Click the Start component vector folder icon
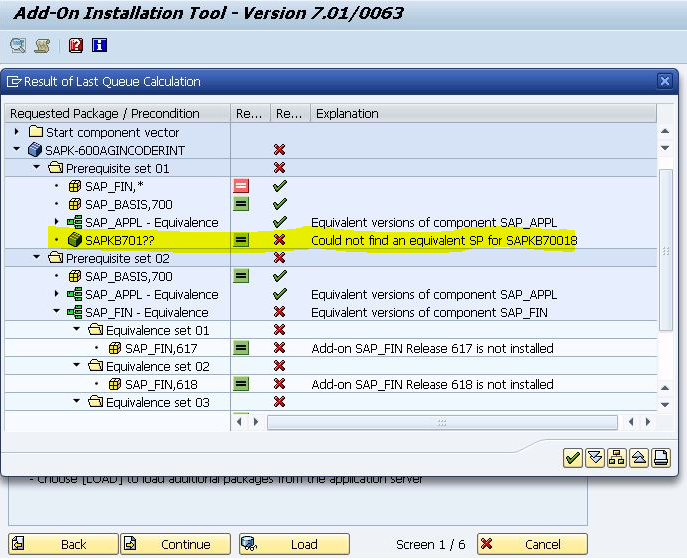This screenshot has height=560, width=687. 36,131
